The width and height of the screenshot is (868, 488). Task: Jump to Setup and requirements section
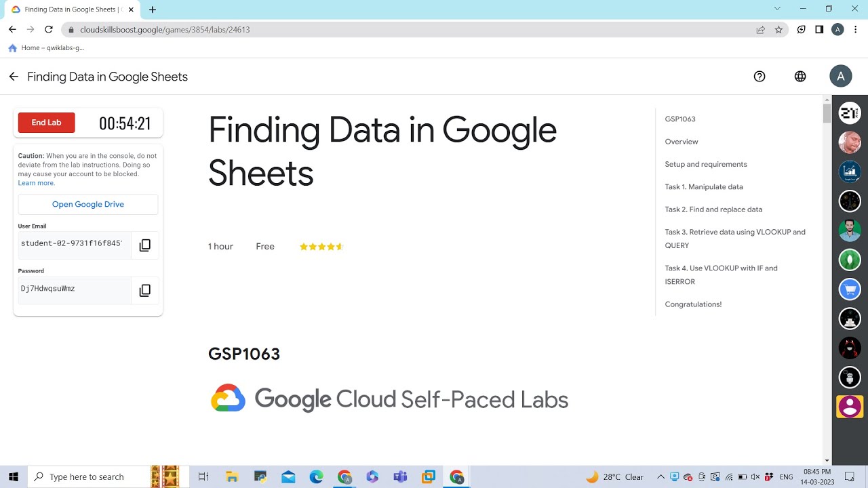(x=706, y=164)
